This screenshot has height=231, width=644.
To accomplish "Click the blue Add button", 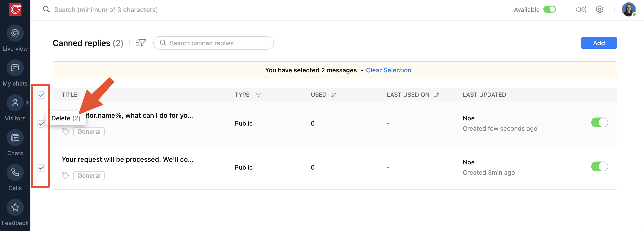I will [599, 43].
